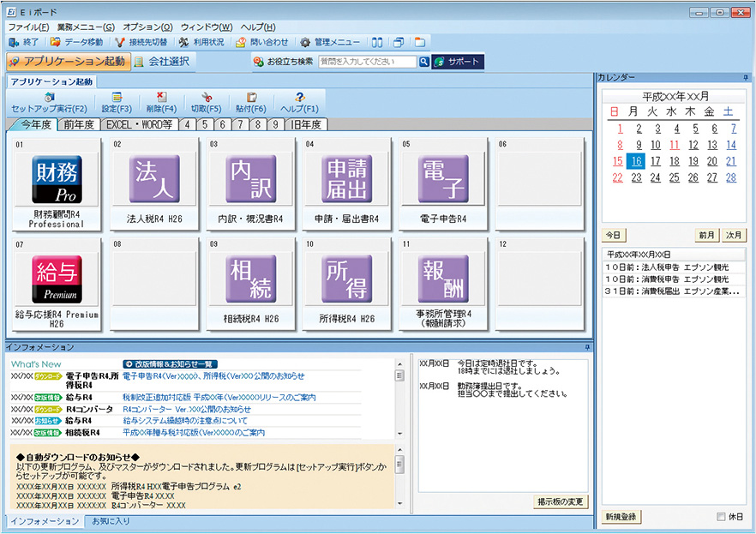Launch the 電子申告R4 application
Image resolution: width=756 pixels, height=534 pixels.
[x=443, y=179]
